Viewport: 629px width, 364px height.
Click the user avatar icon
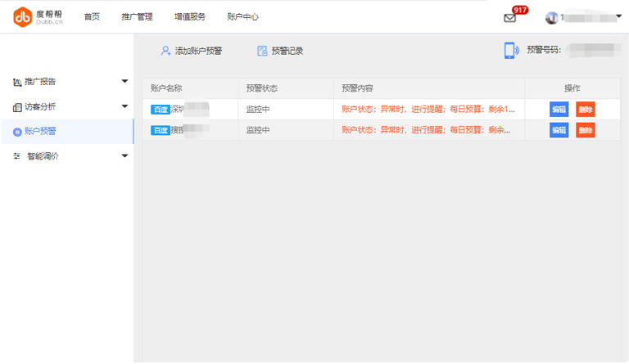(x=551, y=18)
